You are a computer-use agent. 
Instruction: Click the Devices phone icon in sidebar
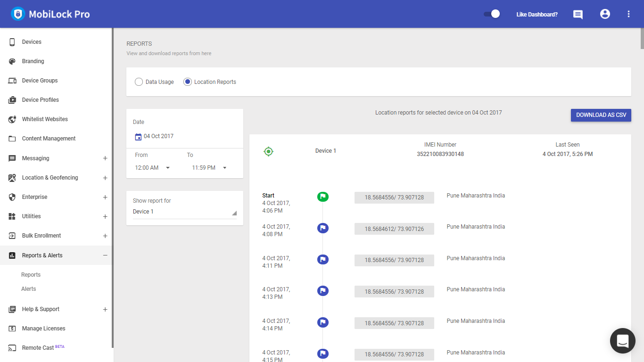coord(12,42)
